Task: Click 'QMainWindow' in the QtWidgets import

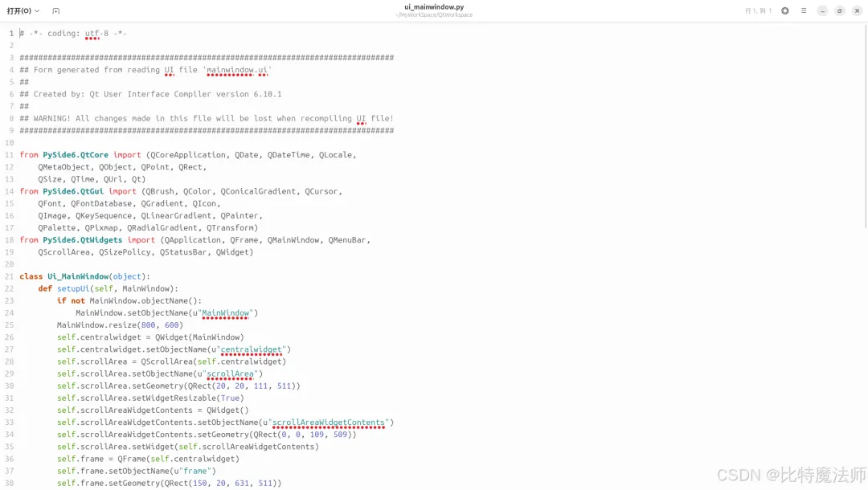Action: click(293, 240)
